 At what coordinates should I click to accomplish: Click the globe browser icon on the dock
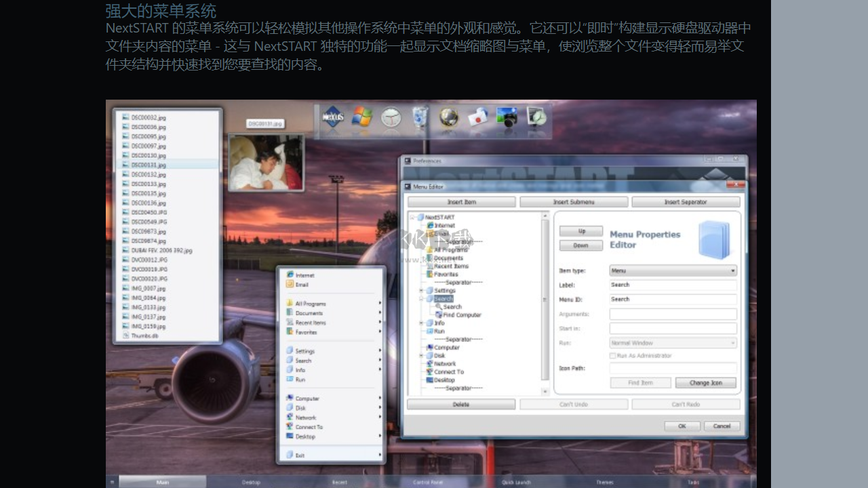click(x=446, y=117)
